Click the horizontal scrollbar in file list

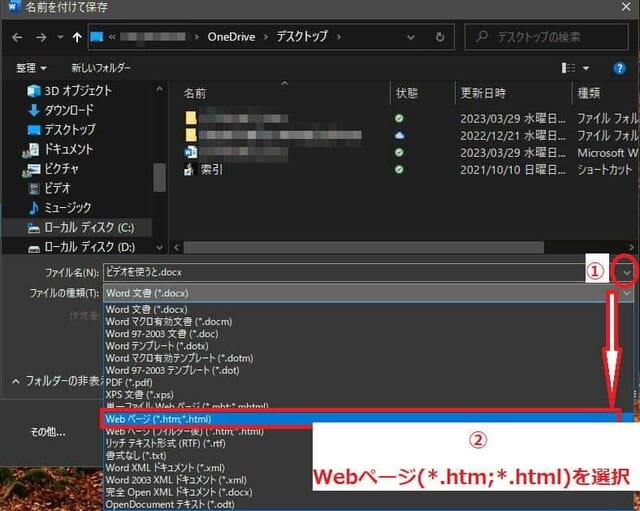coord(400,247)
